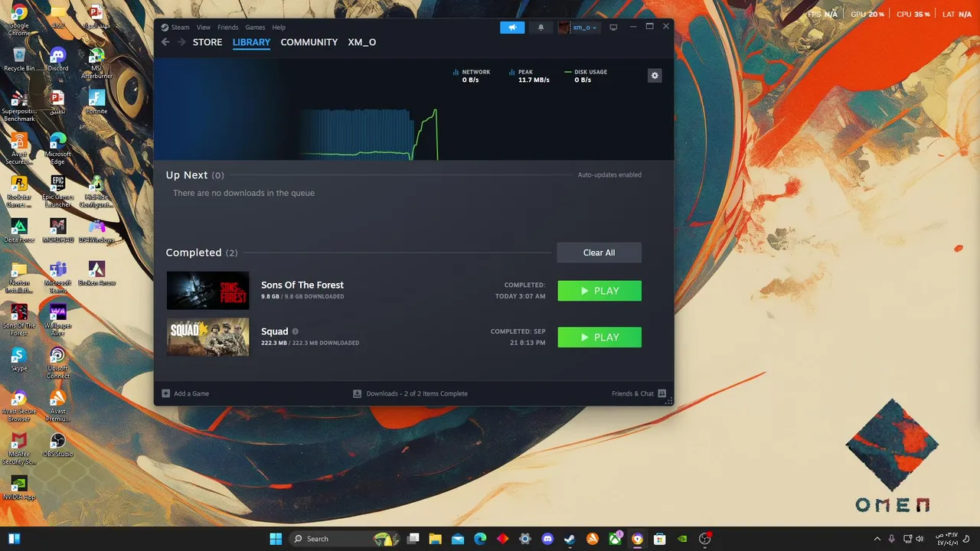Go forward with the Steam forward arrow
The width and height of the screenshot is (980, 551).
[x=181, y=42]
